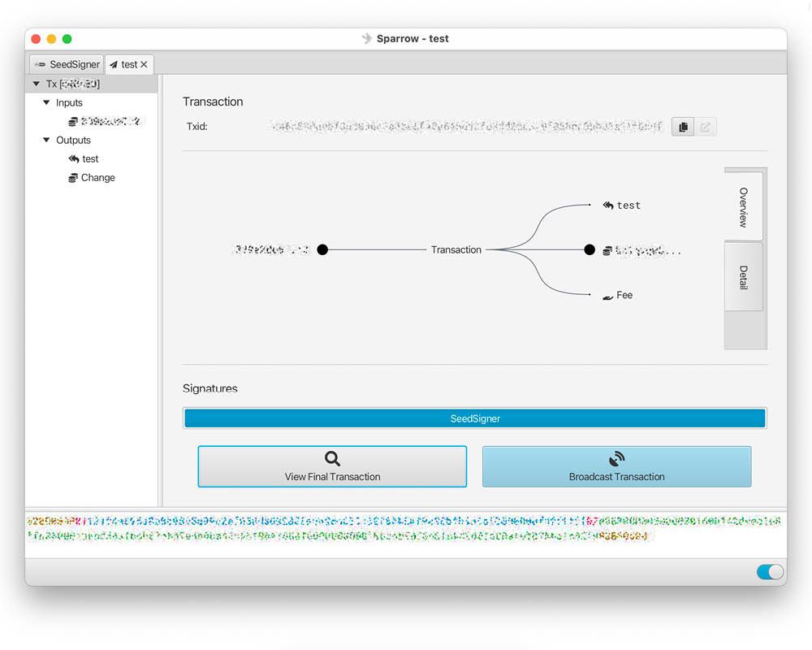Open Txid in block explorer icon
The width and height of the screenshot is (812, 650).
click(706, 127)
